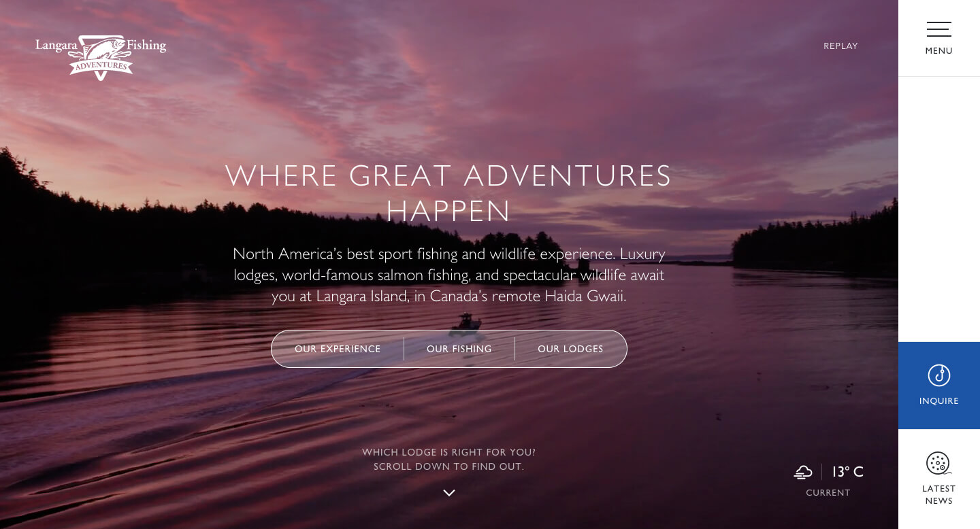
Task: Click the Langara Fishing Adventures logo
Action: click(101, 57)
